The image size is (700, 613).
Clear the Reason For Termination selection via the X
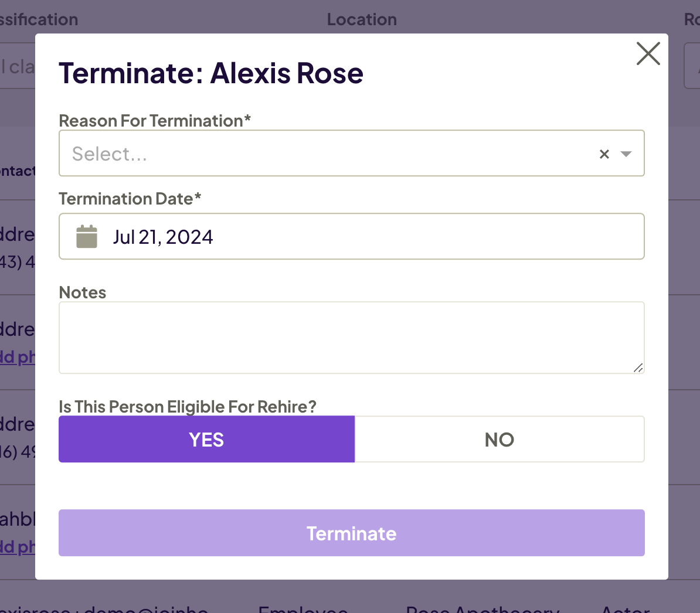pyautogui.click(x=604, y=154)
